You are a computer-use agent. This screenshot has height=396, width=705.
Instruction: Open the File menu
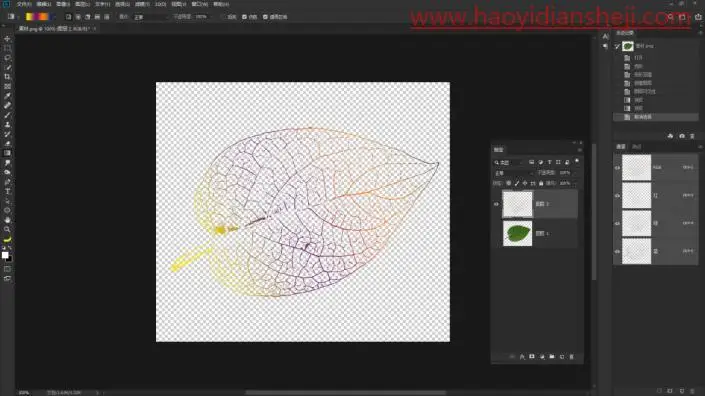(24, 4)
